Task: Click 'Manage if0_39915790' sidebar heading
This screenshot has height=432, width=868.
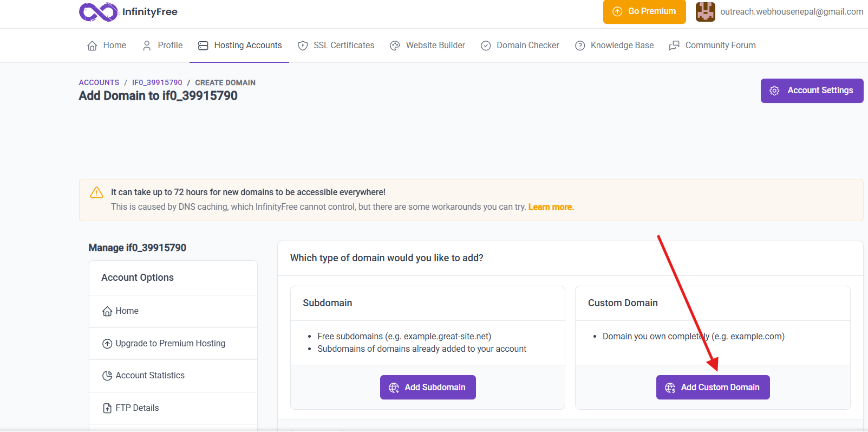Action: (x=138, y=248)
